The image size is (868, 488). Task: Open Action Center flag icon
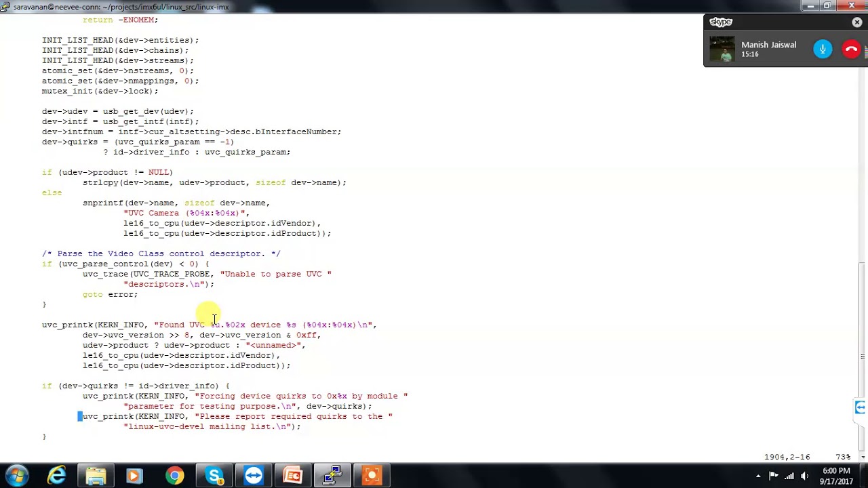pyautogui.click(x=774, y=476)
